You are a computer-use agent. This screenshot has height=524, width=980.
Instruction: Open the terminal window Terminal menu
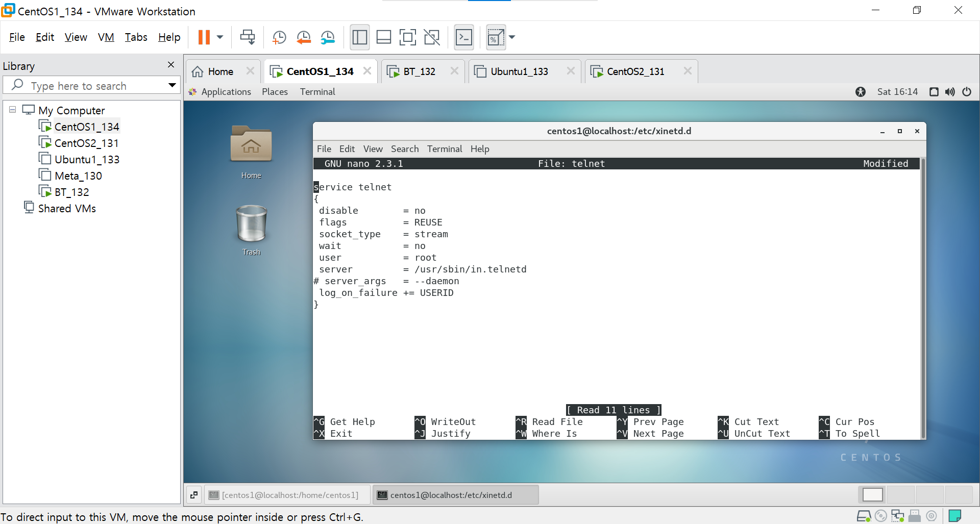445,149
